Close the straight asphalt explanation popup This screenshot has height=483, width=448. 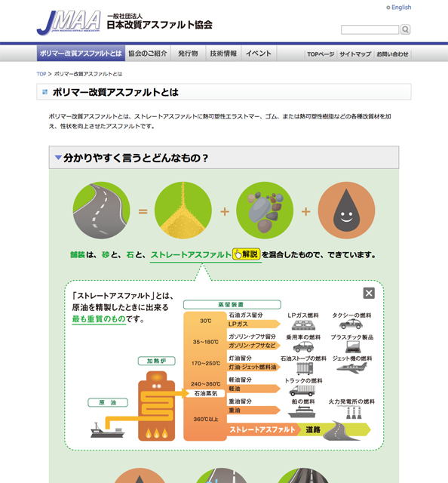[x=369, y=293]
